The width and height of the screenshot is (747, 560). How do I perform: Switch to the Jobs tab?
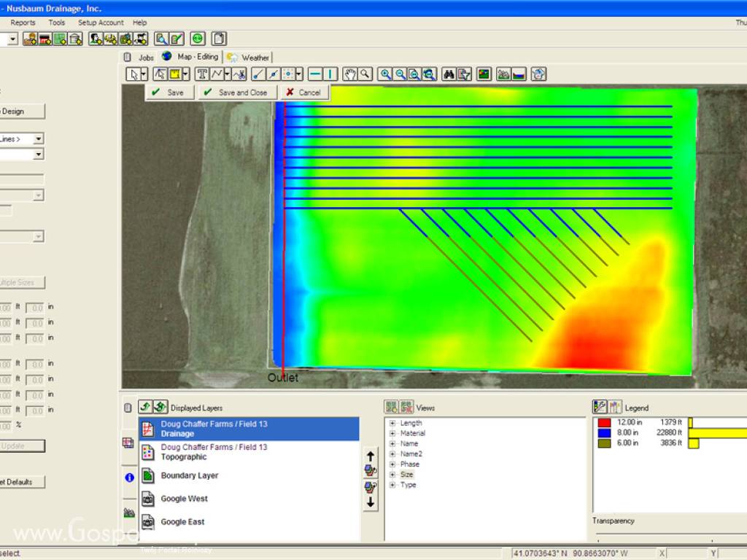139,57
